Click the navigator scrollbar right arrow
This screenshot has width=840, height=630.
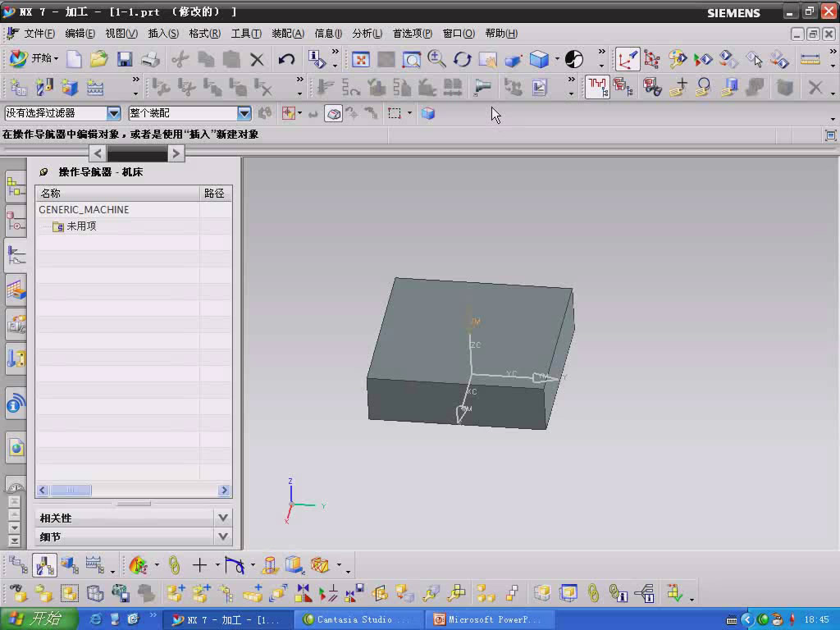coord(224,490)
